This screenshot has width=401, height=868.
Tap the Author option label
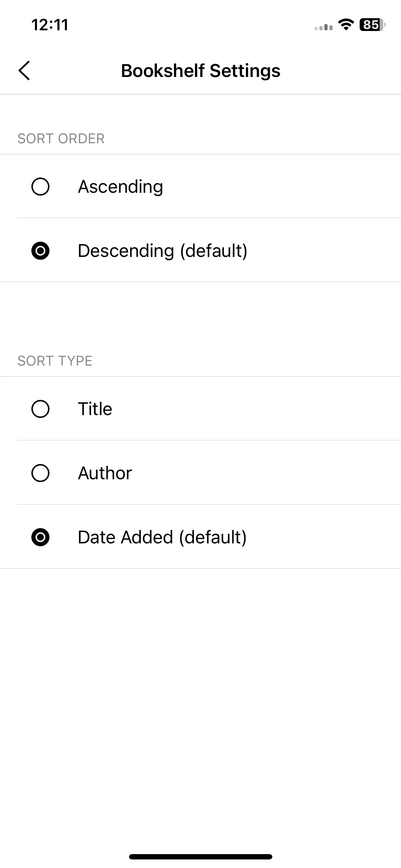(x=105, y=473)
